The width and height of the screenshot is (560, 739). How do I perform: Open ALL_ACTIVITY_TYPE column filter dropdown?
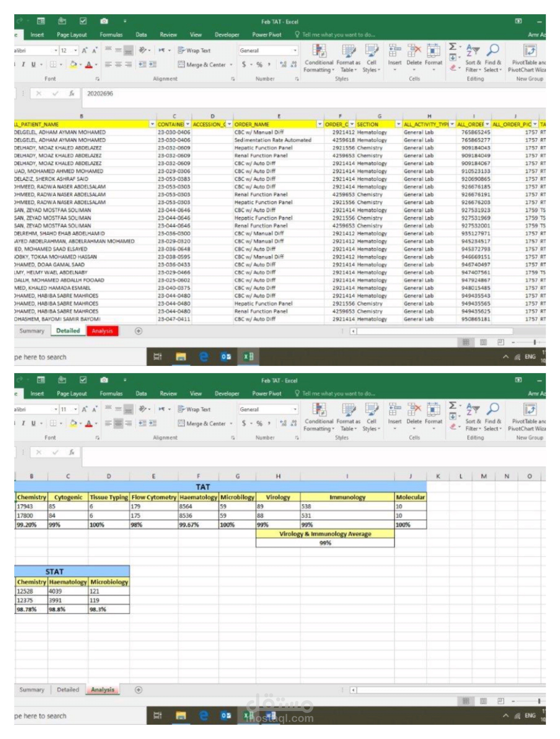click(452, 124)
